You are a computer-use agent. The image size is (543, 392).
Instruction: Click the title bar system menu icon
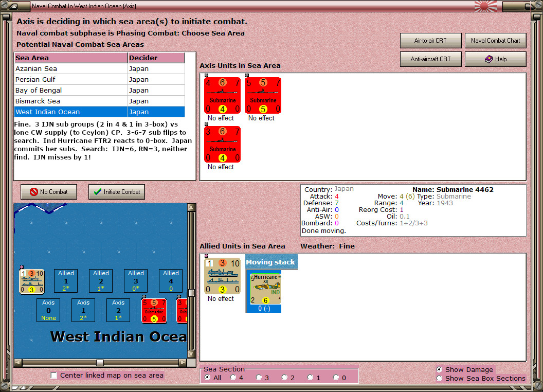pos(14,6)
